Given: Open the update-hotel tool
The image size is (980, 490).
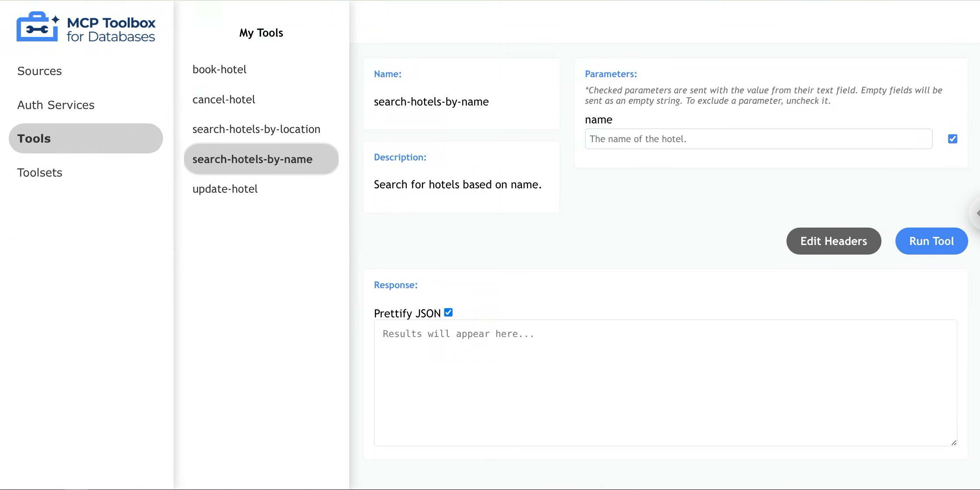Looking at the screenshot, I should click(225, 189).
